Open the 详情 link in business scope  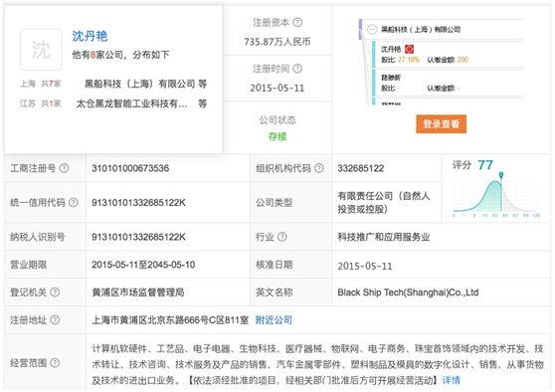(452, 380)
